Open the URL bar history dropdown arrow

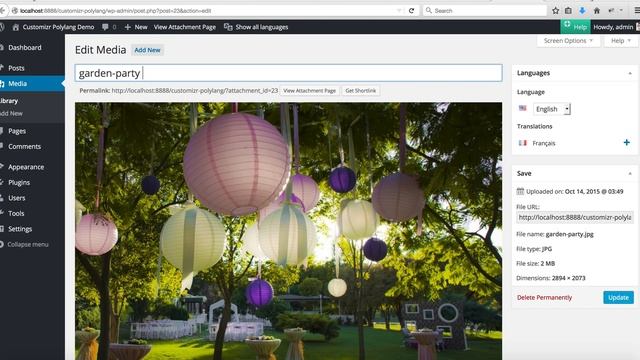coord(399,11)
